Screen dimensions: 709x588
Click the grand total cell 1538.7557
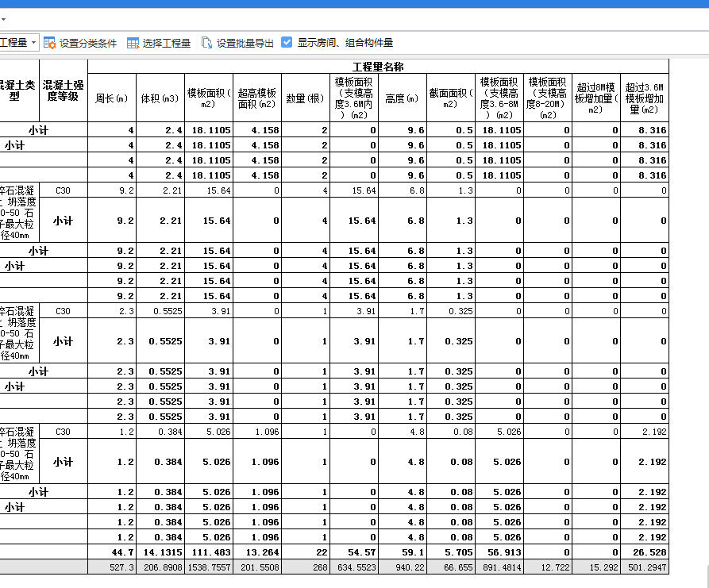coord(209,567)
